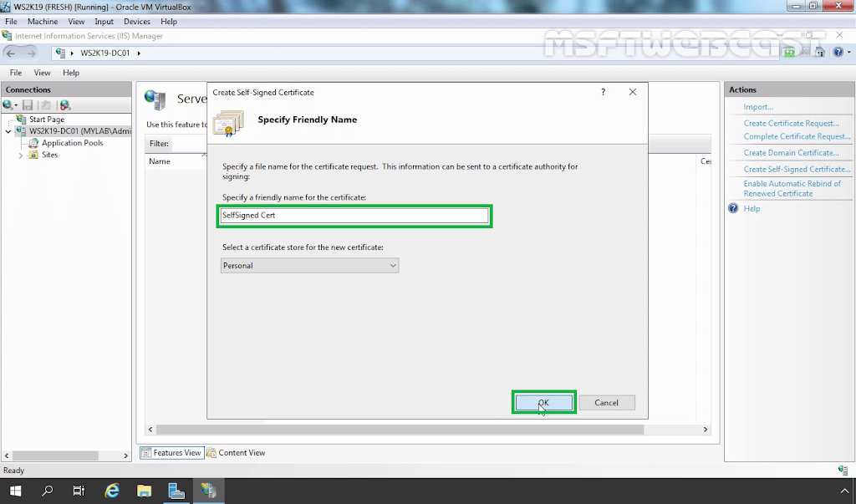
Task: Open File Explorer from the taskbar
Action: pos(144,491)
